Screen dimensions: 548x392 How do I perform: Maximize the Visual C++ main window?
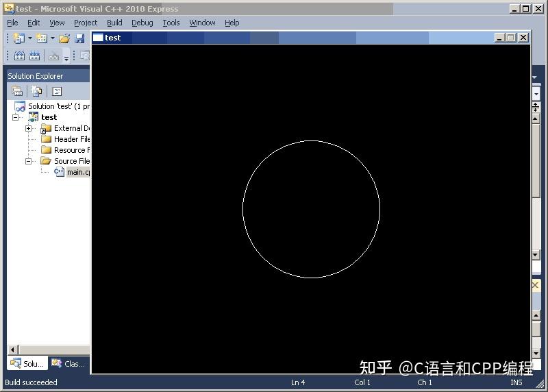(525, 9)
